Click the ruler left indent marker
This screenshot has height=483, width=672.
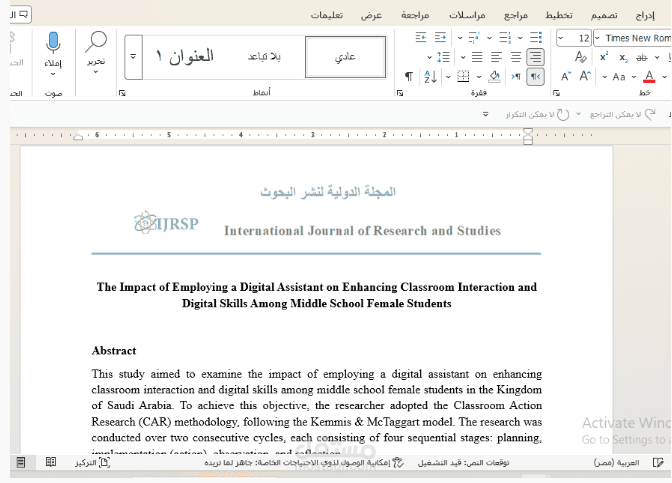tap(78, 137)
